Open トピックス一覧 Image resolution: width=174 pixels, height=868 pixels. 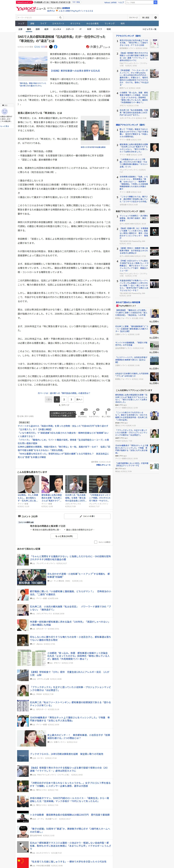[149, 29]
